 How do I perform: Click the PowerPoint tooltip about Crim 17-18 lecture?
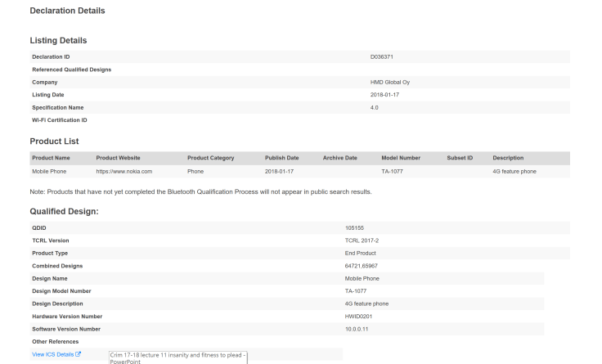click(178, 357)
